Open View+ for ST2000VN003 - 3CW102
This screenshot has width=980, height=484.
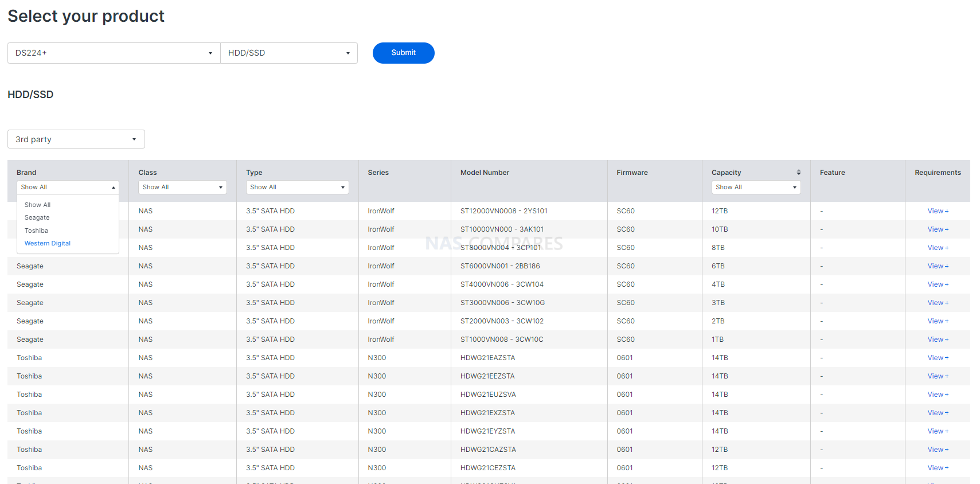click(938, 321)
